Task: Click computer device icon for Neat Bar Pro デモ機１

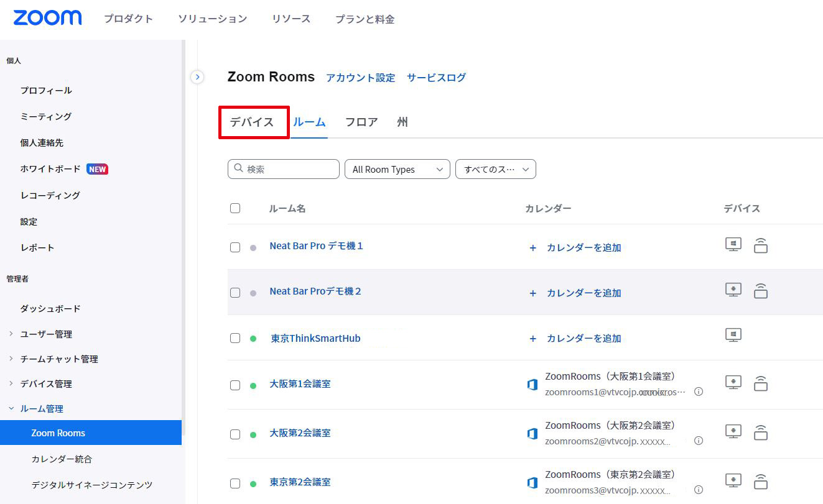Action: point(733,245)
